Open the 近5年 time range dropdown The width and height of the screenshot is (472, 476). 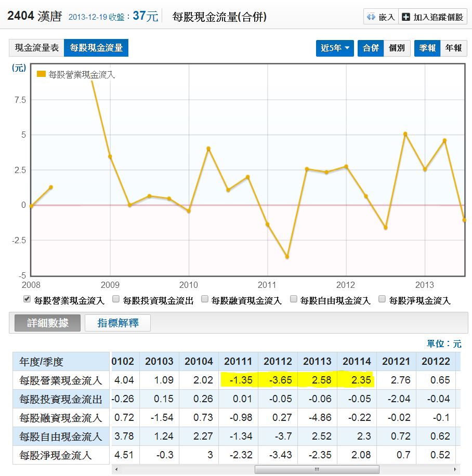[335, 48]
